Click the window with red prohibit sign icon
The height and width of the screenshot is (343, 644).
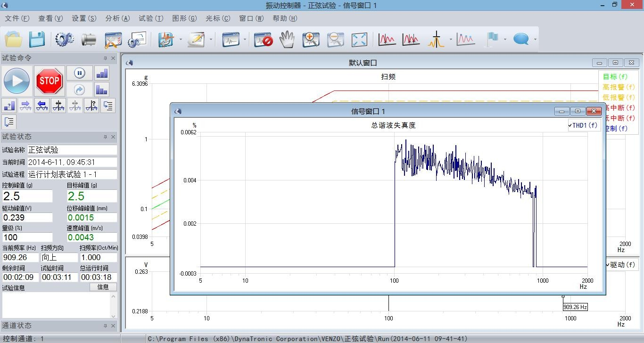(263, 40)
